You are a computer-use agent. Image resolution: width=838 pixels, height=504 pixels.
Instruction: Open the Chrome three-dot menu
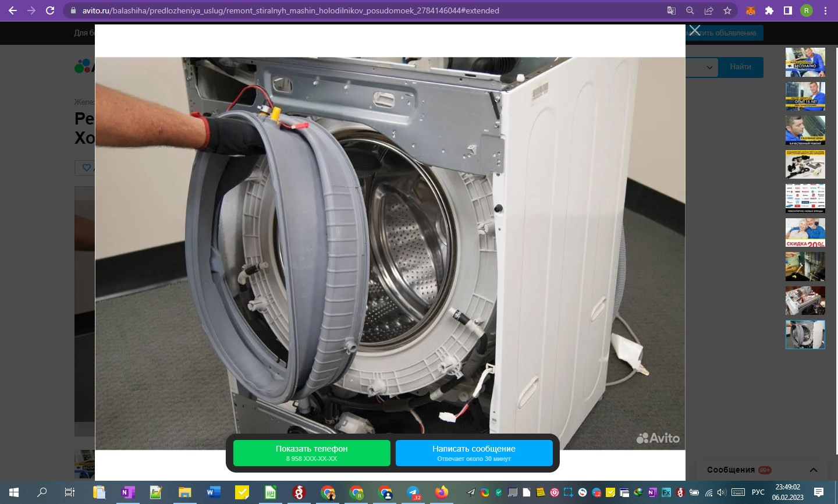coord(825,10)
